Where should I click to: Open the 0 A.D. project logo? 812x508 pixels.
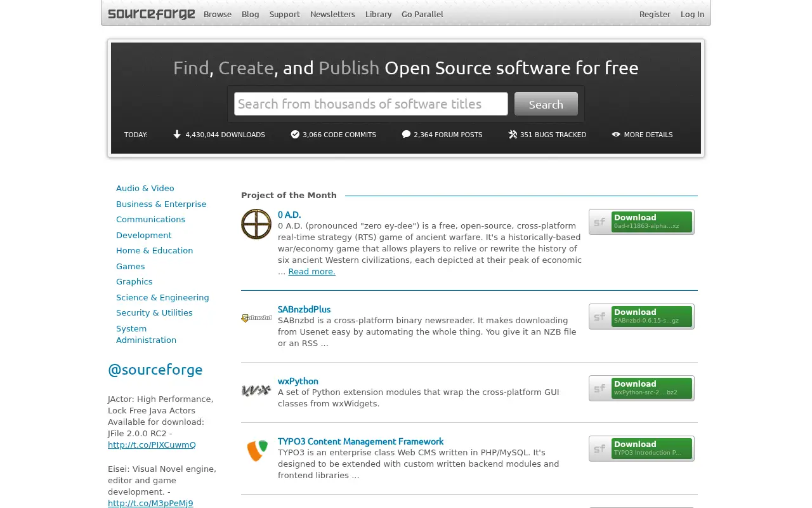pyautogui.click(x=256, y=224)
